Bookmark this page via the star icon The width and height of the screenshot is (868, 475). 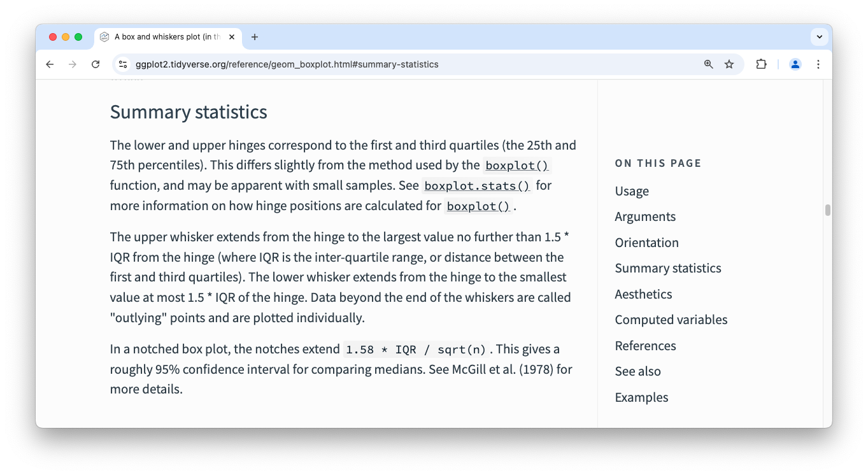729,64
